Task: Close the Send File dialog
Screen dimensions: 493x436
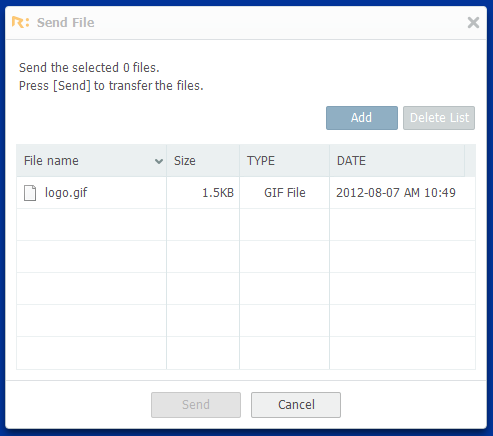Action: 473,23
